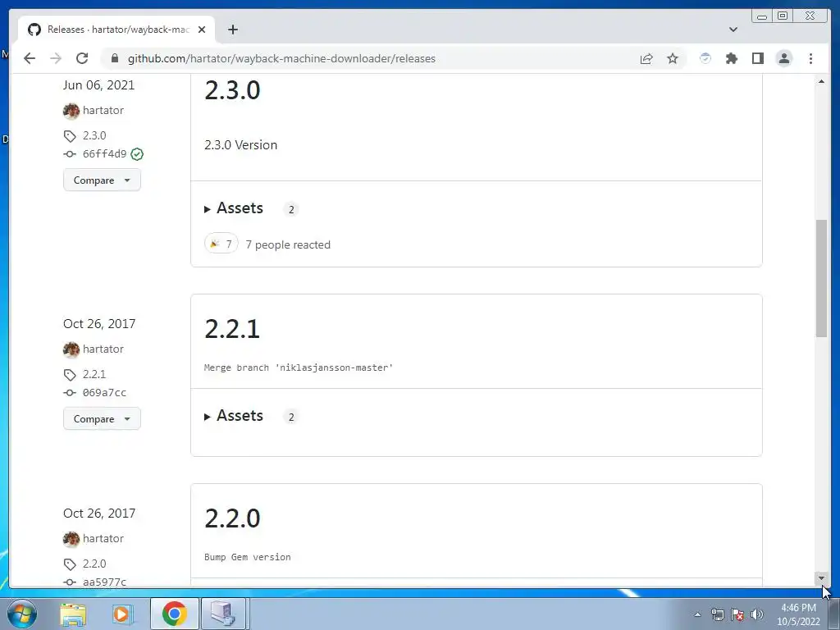Share this page via share icon
The height and width of the screenshot is (630, 840).
tap(646, 58)
